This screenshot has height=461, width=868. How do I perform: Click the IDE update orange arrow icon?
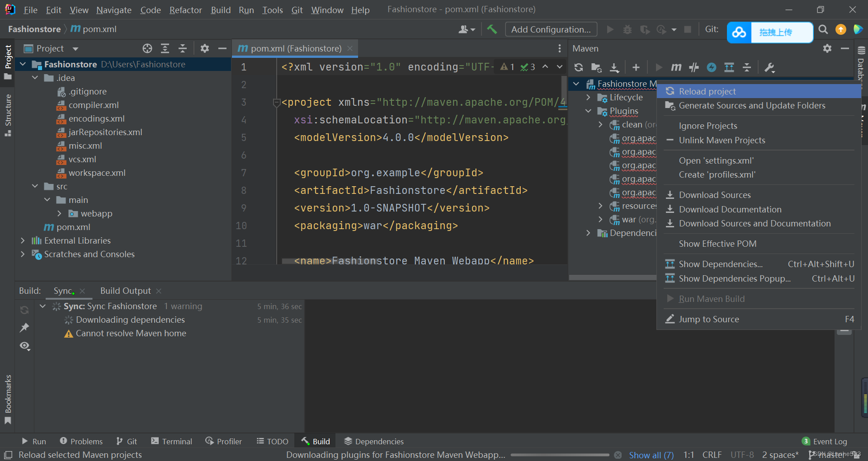point(841,29)
